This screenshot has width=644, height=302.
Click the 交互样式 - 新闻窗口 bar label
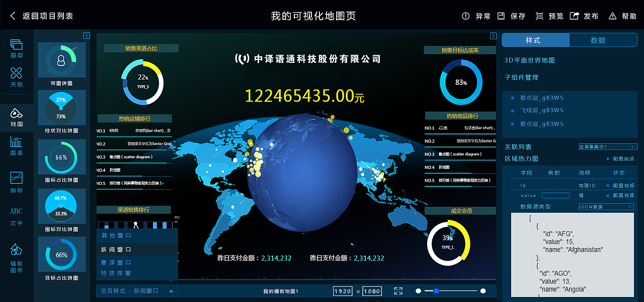(x=130, y=291)
